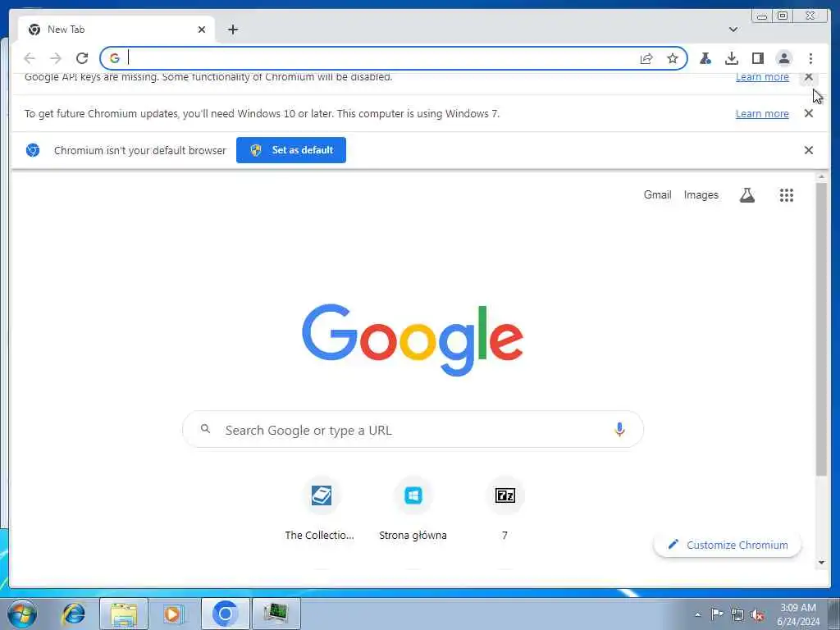Image resolution: width=840 pixels, height=630 pixels.
Task: Open the Strona główna shortcut
Action: point(413,510)
